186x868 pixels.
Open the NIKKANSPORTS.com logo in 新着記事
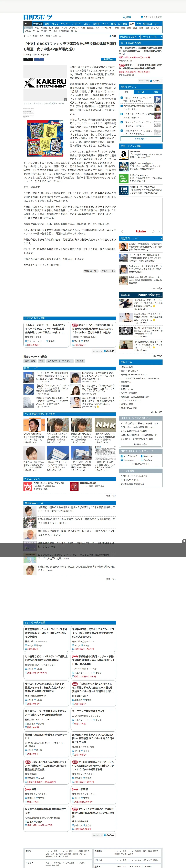[150, 295]
